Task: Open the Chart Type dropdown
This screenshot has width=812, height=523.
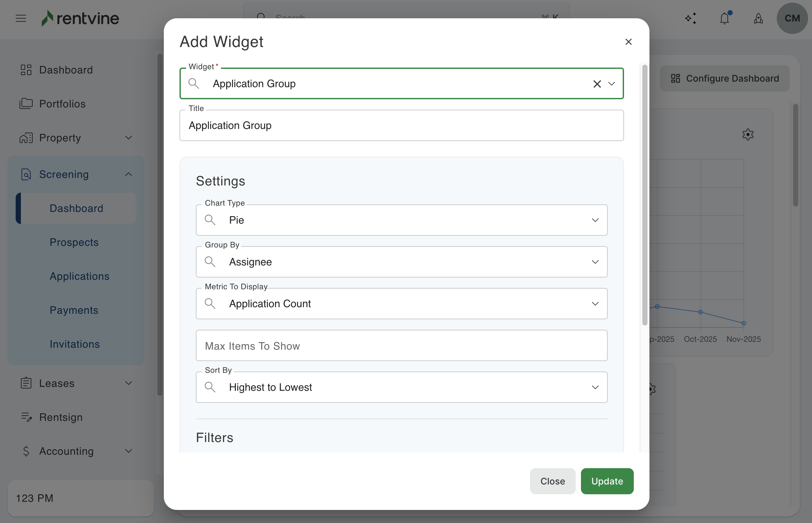Action: pyautogui.click(x=595, y=220)
